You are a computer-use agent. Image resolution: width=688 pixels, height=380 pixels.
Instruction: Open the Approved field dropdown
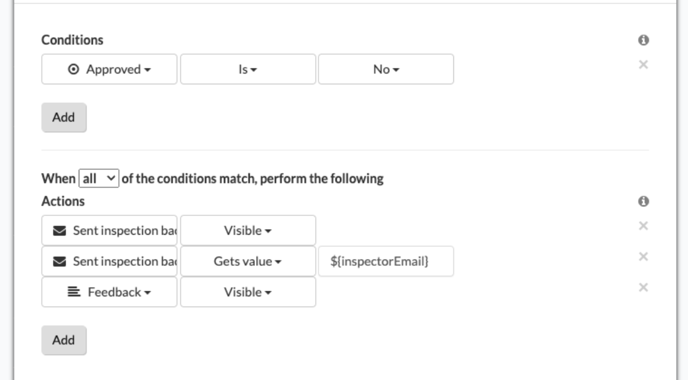[x=109, y=69]
